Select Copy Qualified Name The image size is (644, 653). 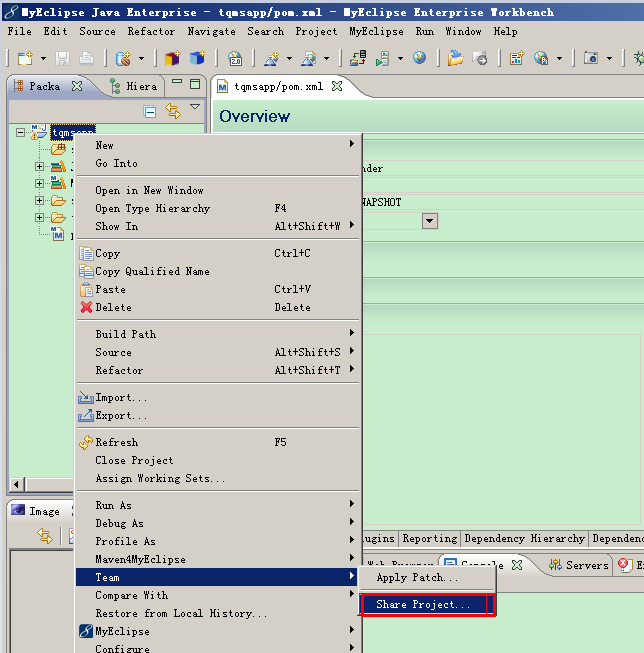coord(217,271)
